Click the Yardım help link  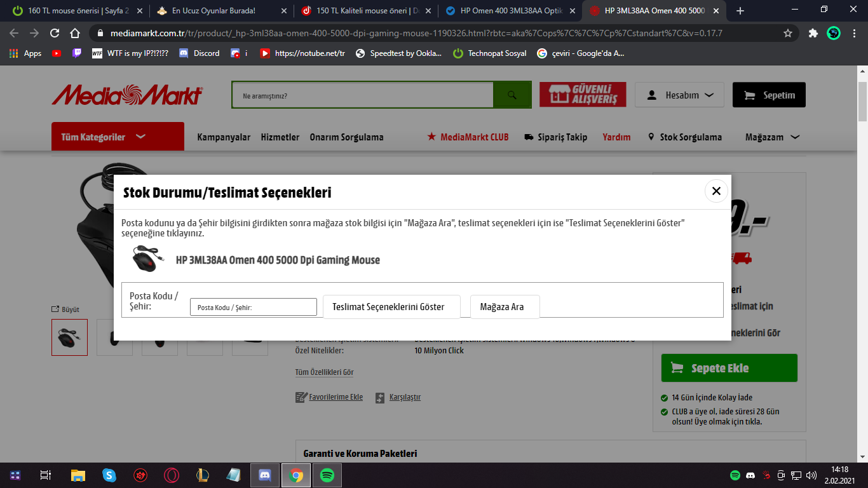[616, 137]
